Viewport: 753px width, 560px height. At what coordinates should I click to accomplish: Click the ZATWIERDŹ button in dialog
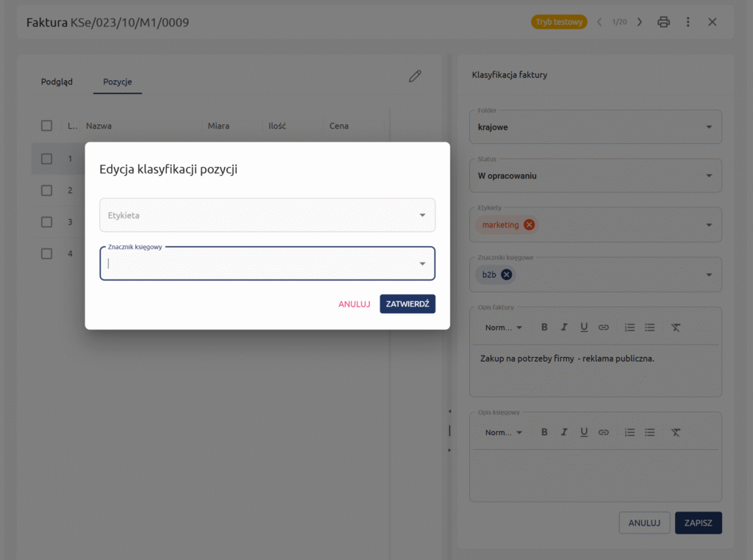pos(407,304)
